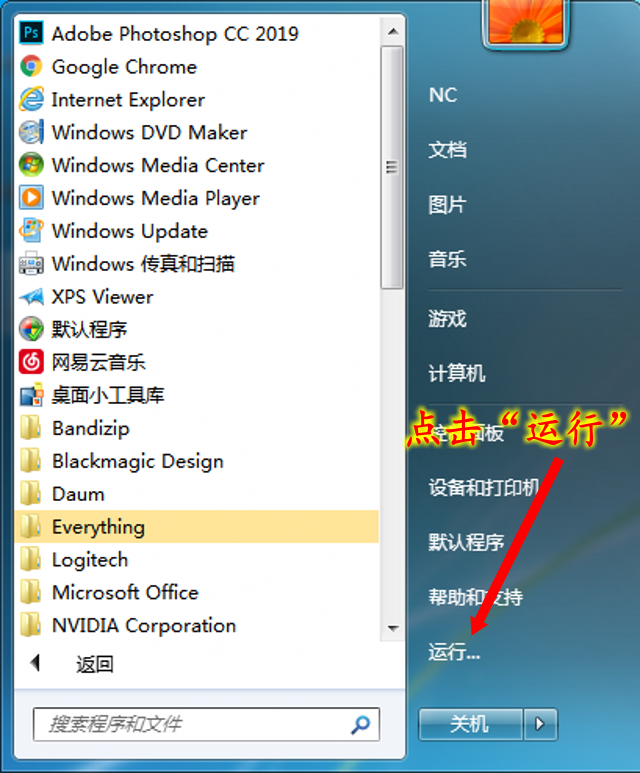
Task: Open 图片 in the right pane
Action: point(447,204)
